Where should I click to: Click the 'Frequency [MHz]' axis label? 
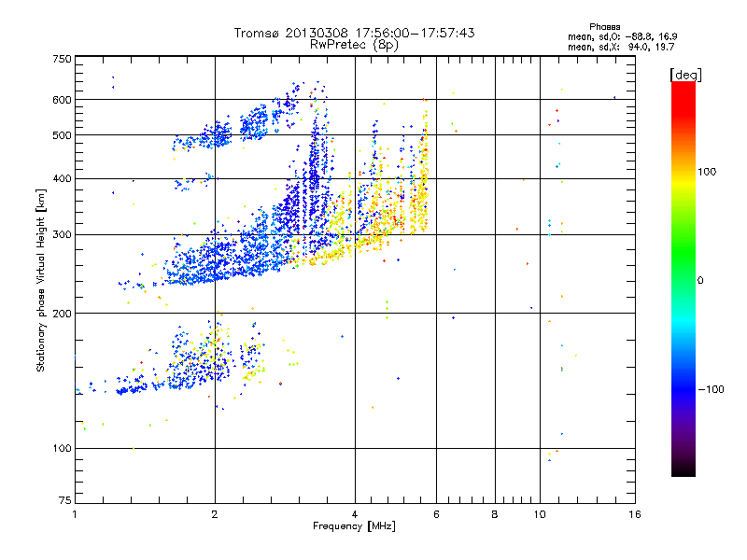(x=354, y=526)
